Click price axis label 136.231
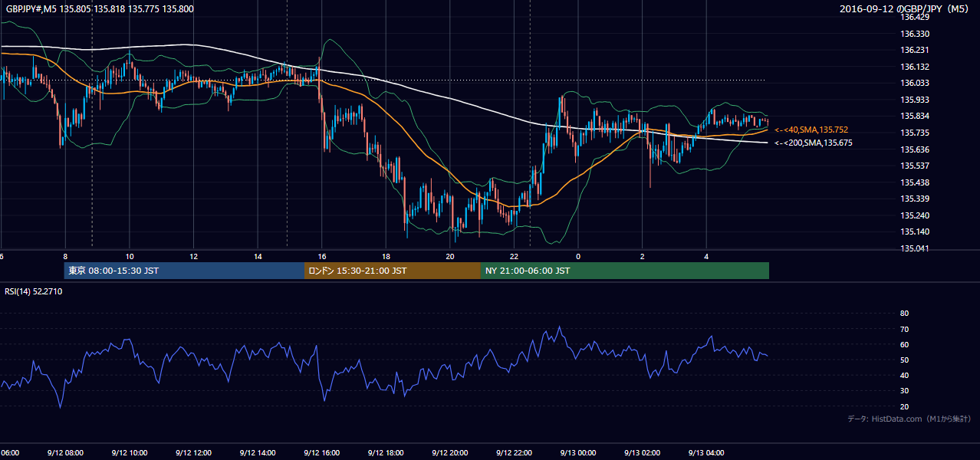 [x=915, y=50]
